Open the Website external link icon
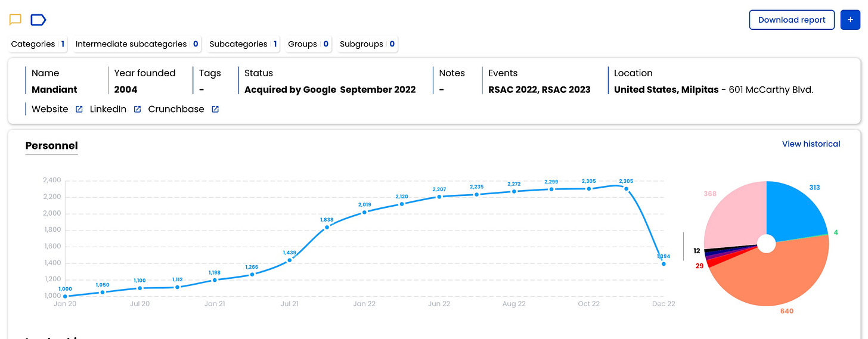Viewport: 868px width, 339px height. (x=79, y=109)
